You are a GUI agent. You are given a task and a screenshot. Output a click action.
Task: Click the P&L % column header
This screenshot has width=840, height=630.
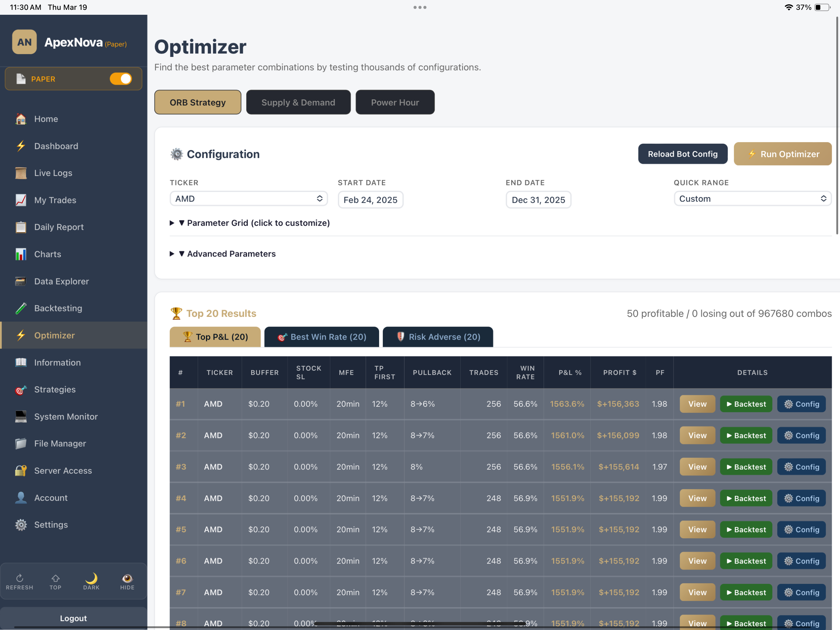(570, 373)
